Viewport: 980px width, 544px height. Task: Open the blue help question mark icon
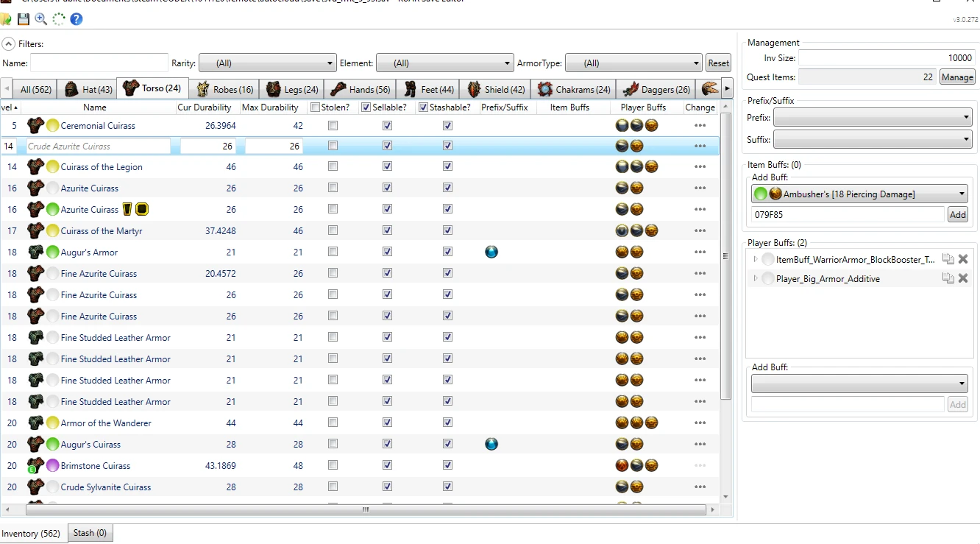(77, 19)
